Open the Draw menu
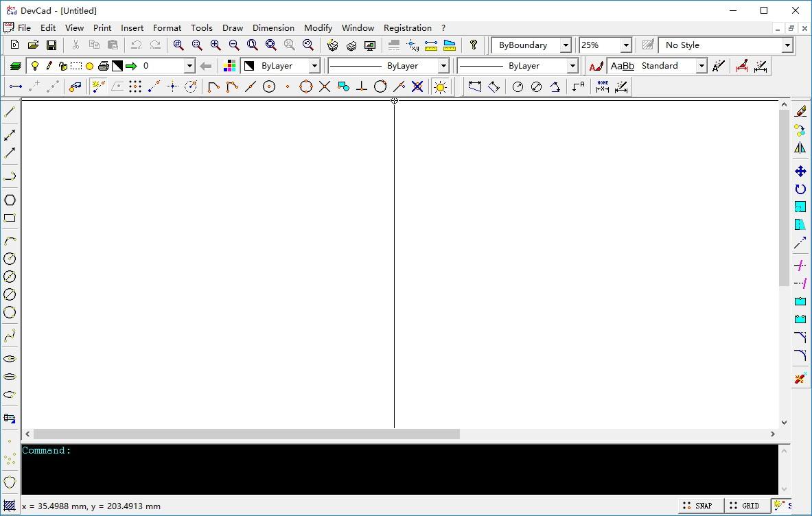 [233, 28]
